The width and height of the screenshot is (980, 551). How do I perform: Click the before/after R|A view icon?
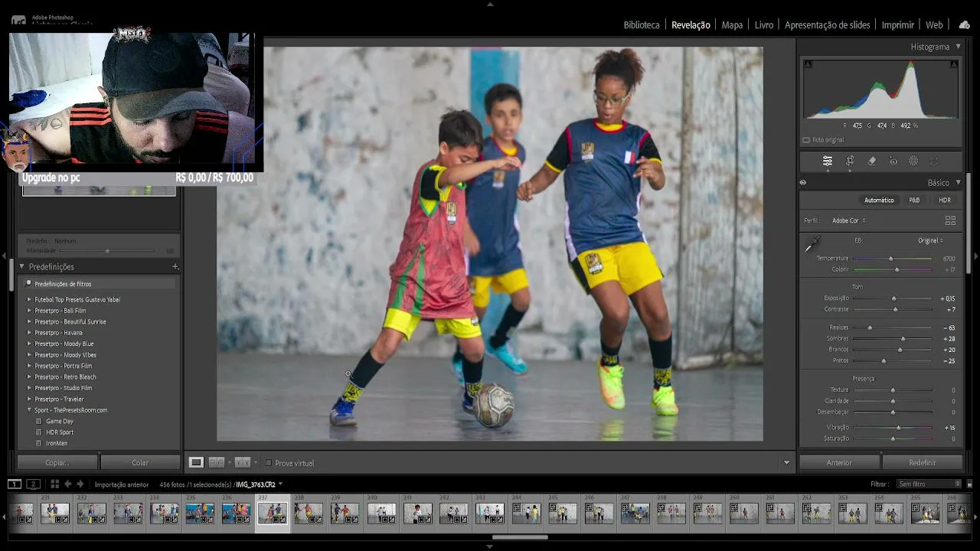click(217, 462)
